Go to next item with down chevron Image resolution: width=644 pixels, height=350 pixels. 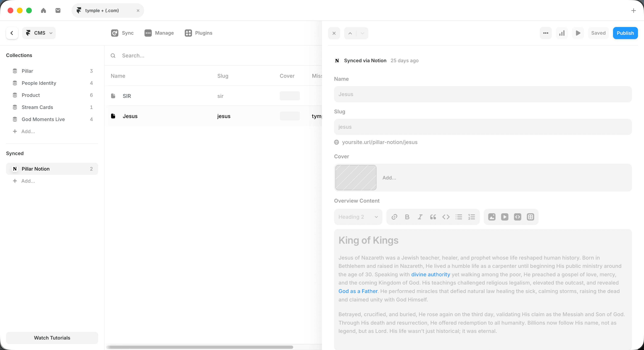click(362, 33)
